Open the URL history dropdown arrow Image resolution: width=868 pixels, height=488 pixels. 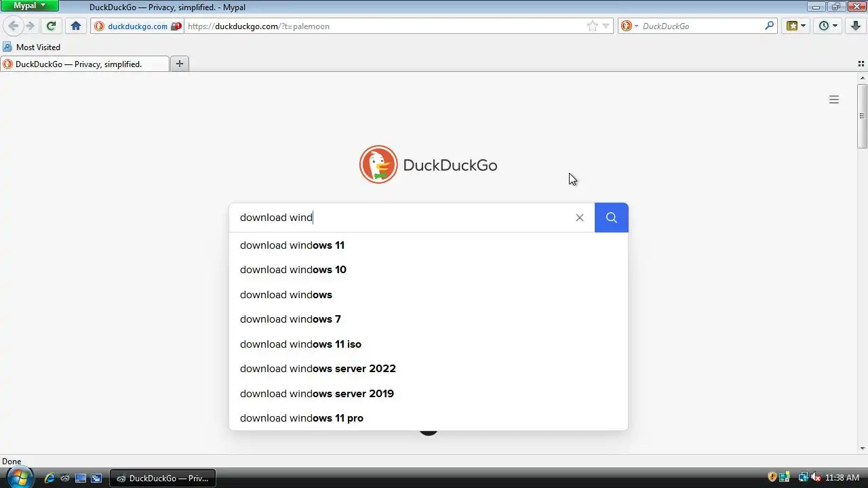pyautogui.click(x=606, y=26)
